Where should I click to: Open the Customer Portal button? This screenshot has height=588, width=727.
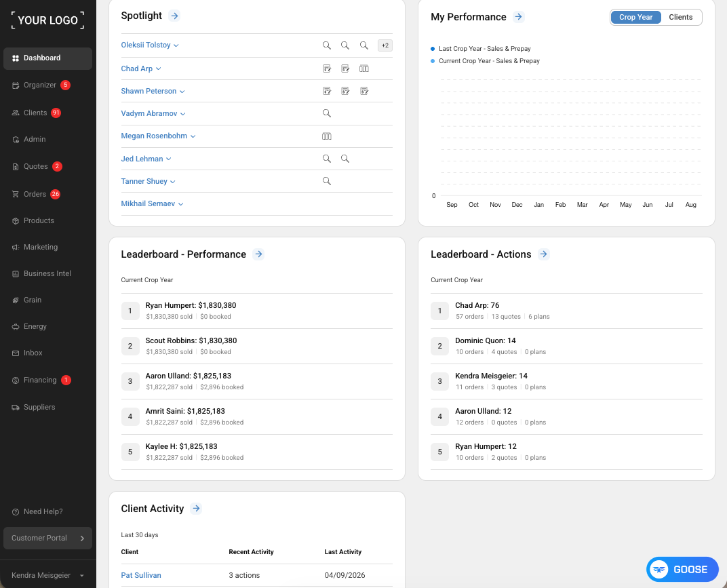pos(47,538)
